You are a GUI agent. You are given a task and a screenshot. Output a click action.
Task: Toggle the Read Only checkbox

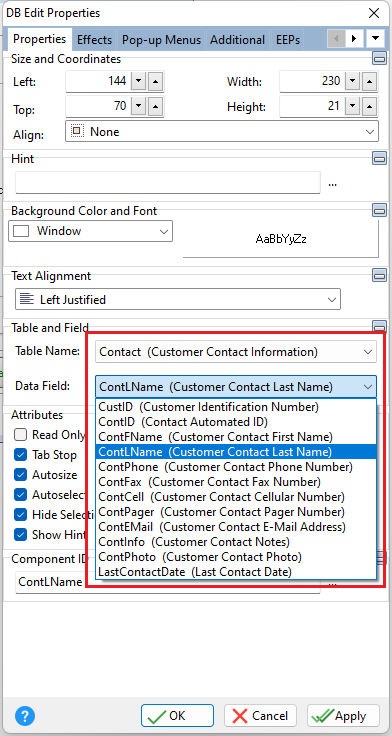(x=21, y=435)
